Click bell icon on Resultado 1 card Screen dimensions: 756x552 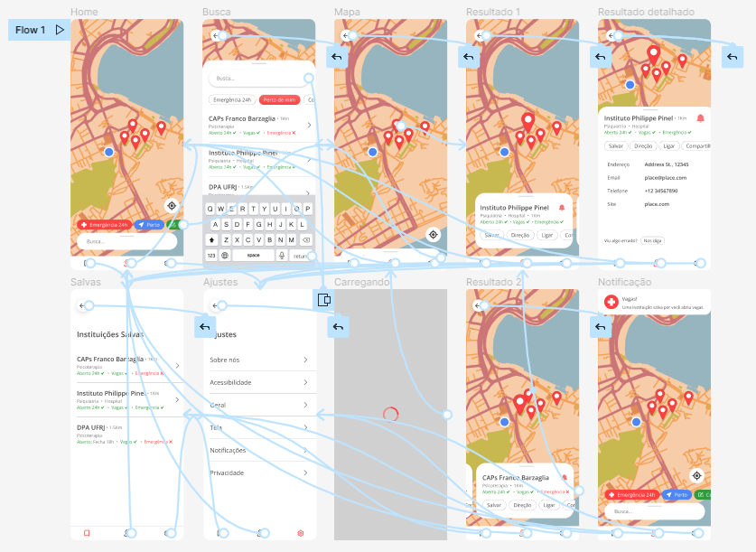coord(562,207)
